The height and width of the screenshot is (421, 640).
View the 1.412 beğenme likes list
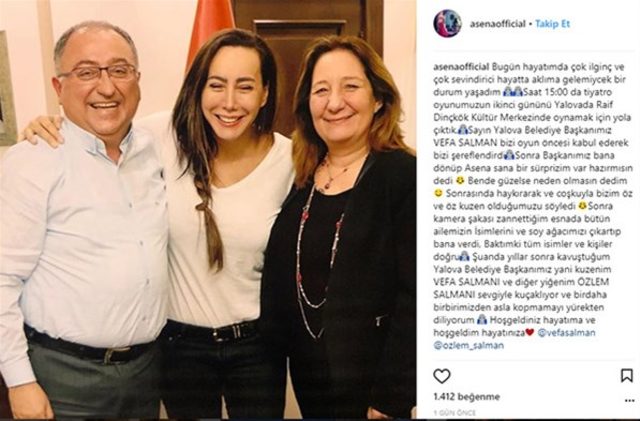[467, 396]
